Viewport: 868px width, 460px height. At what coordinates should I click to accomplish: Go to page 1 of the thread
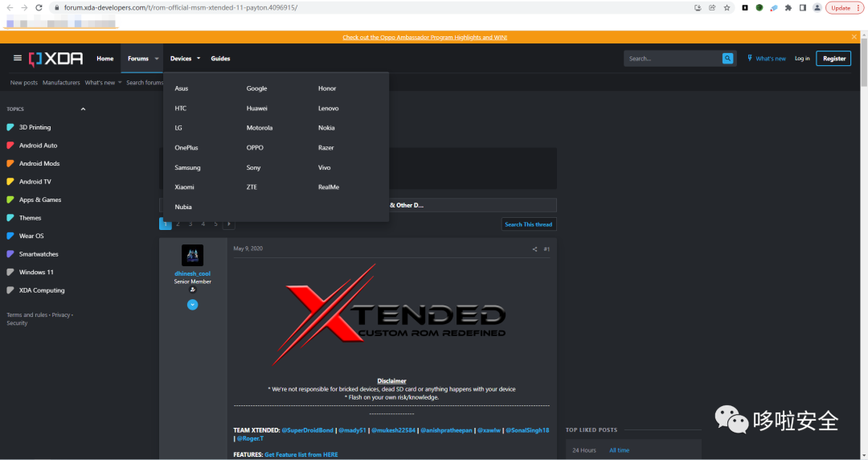(165, 224)
